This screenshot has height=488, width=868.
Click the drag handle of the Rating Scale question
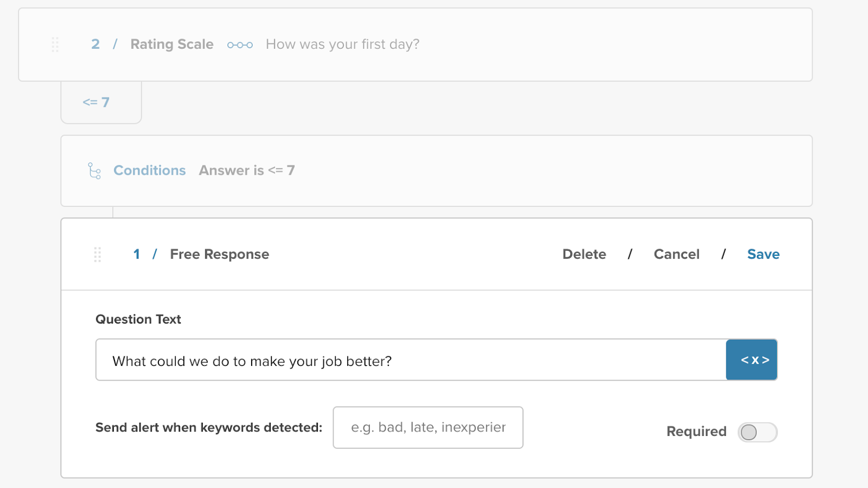[x=55, y=45]
